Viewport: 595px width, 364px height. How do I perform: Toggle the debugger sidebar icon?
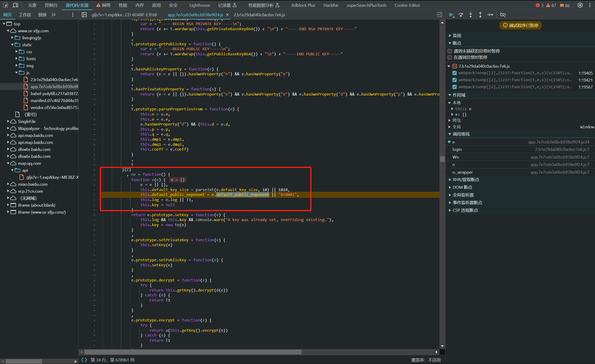440,15
